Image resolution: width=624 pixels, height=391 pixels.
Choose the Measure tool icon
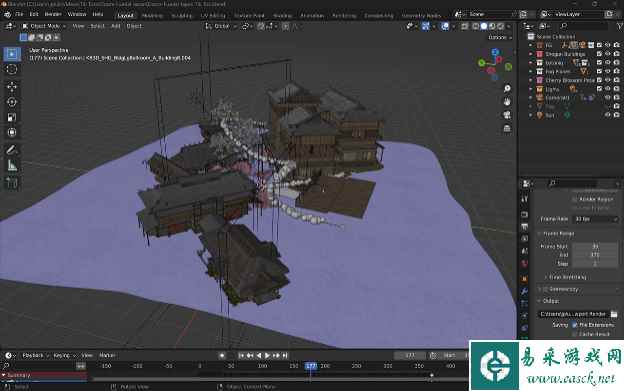point(12,165)
